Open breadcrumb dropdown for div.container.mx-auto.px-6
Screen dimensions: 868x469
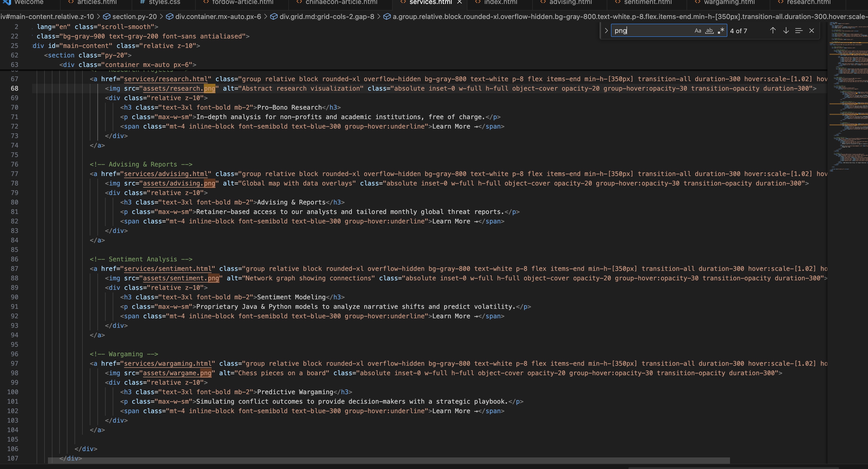point(218,16)
